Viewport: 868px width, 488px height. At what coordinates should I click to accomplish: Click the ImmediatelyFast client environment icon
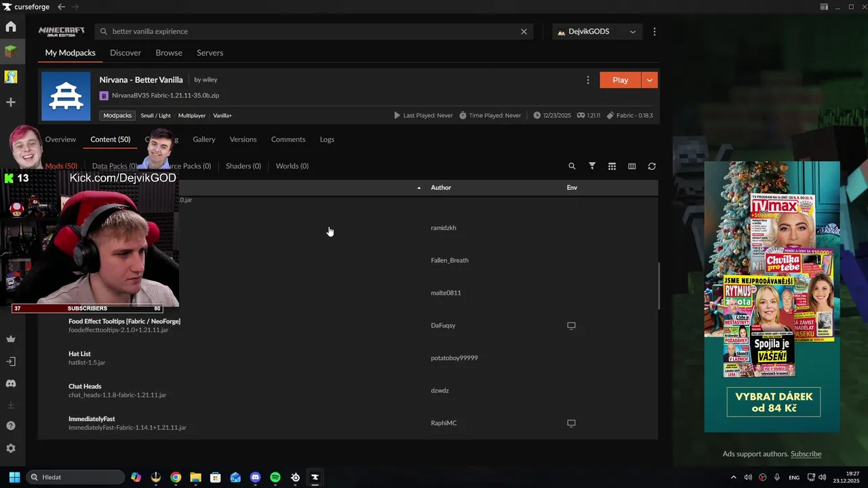(x=571, y=423)
